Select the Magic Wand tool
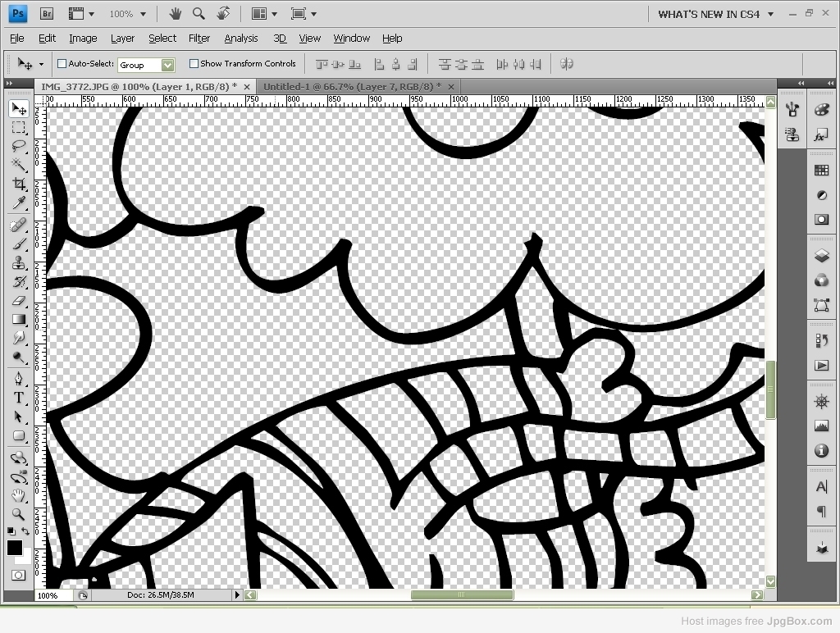Image resolution: width=840 pixels, height=633 pixels. click(19, 165)
